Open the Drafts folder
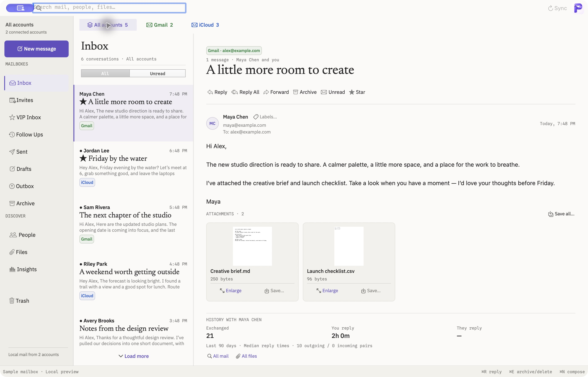Screen dimensions: 588x377 point(36,169)
